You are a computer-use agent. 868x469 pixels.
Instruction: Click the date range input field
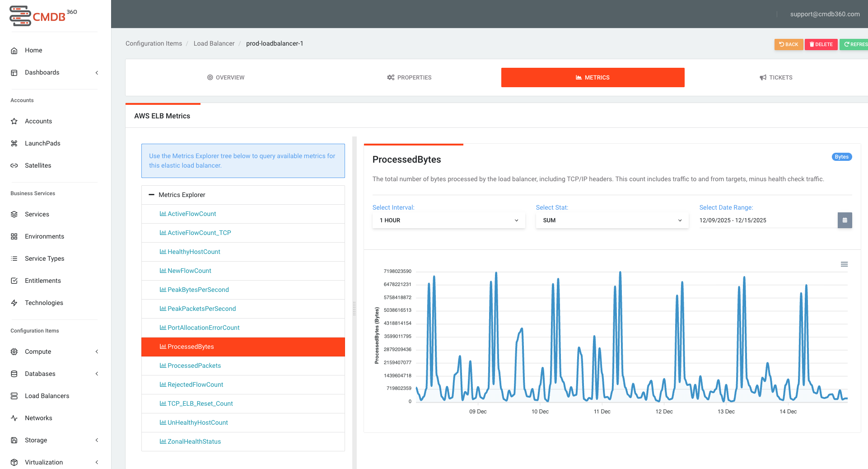tap(768, 220)
